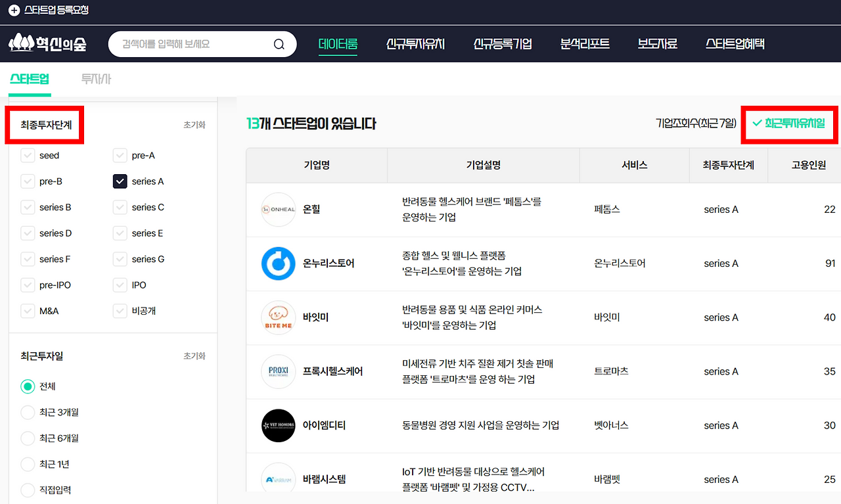Click the search magnifier icon
The image size is (841, 504).
(279, 44)
